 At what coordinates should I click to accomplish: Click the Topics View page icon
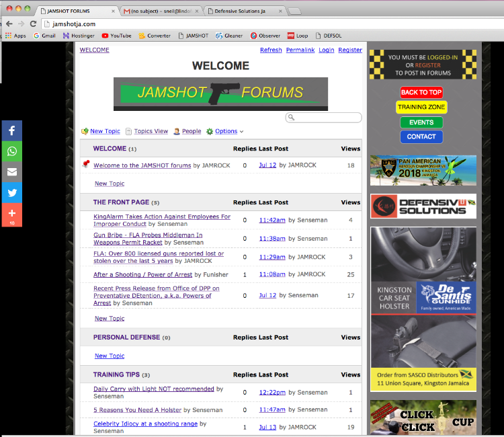tap(129, 132)
